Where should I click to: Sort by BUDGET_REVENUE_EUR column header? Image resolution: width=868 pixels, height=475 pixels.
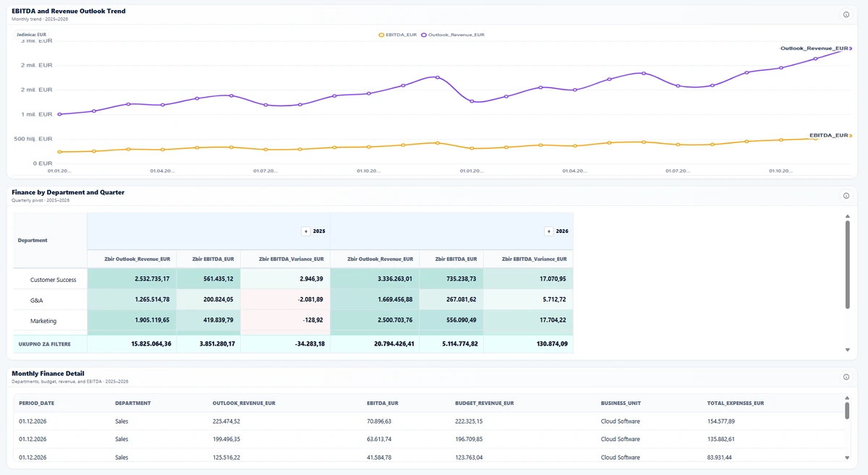point(484,403)
